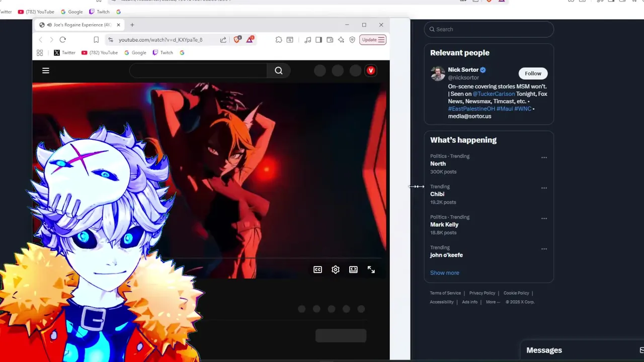Open Terms of Service link
Screen dimensions: 644x362
[x=445, y=293]
